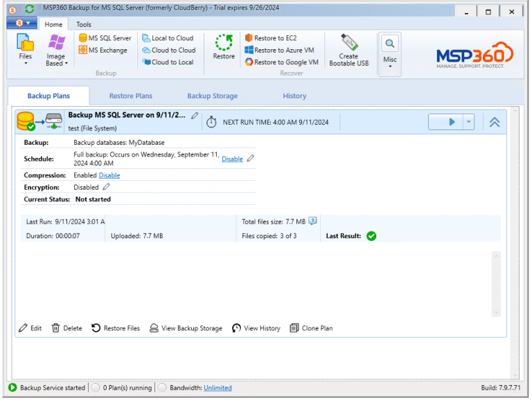The height and width of the screenshot is (401, 532).
Task: Launch the Restore wizard
Action: click(224, 46)
